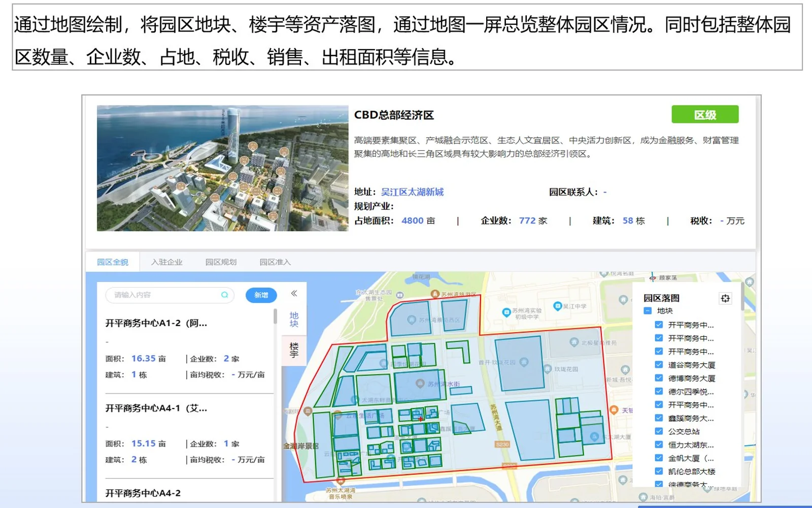Click the search magnifier icon in the input box
Image resolution: width=812 pixels, height=508 pixels.
coord(224,295)
